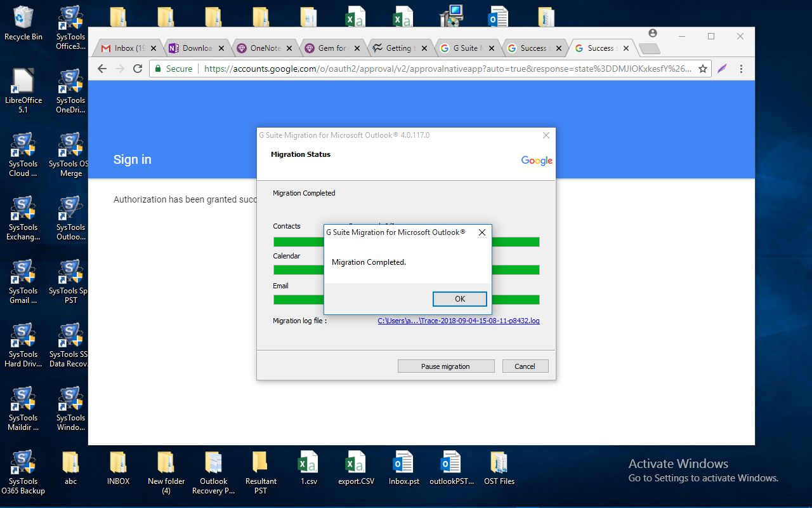Click the Chrome profile avatar icon
Screen dimensions: 812x508
coord(653,34)
